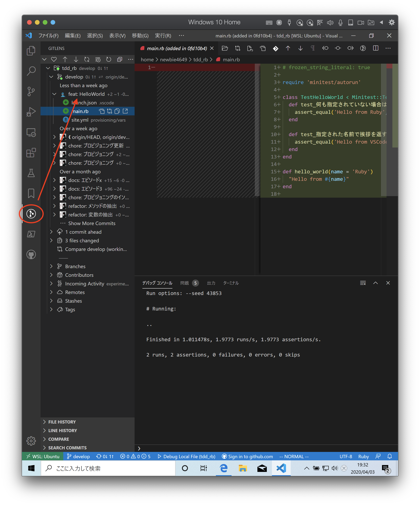Viewport: 420px width, 505px height.
Task: Maximize the panel with the chevron toggle
Action: [x=376, y=283]
